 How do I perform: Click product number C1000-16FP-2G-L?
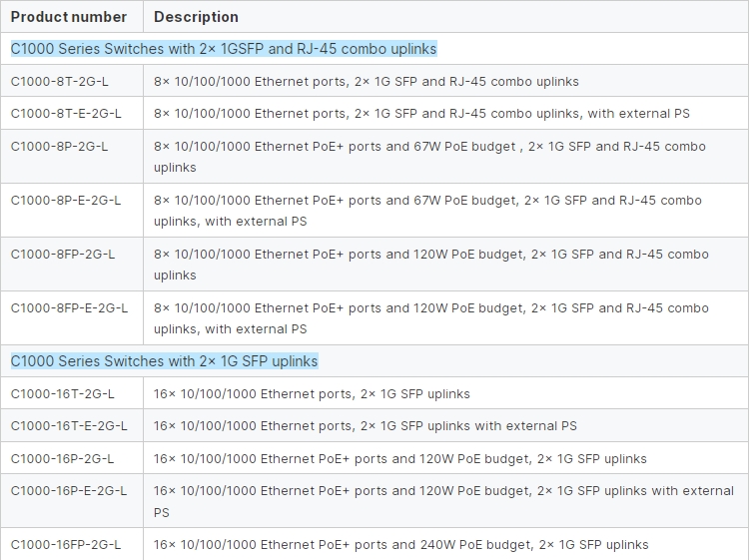point(66,545)
